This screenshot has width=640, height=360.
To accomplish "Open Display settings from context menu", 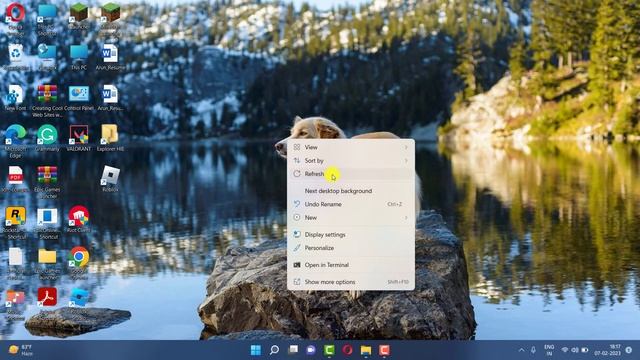I will [351, 235].
